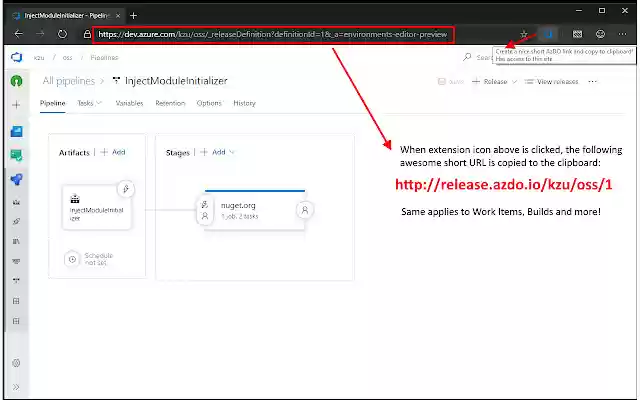Click browser refresh button

click(62, 34)
